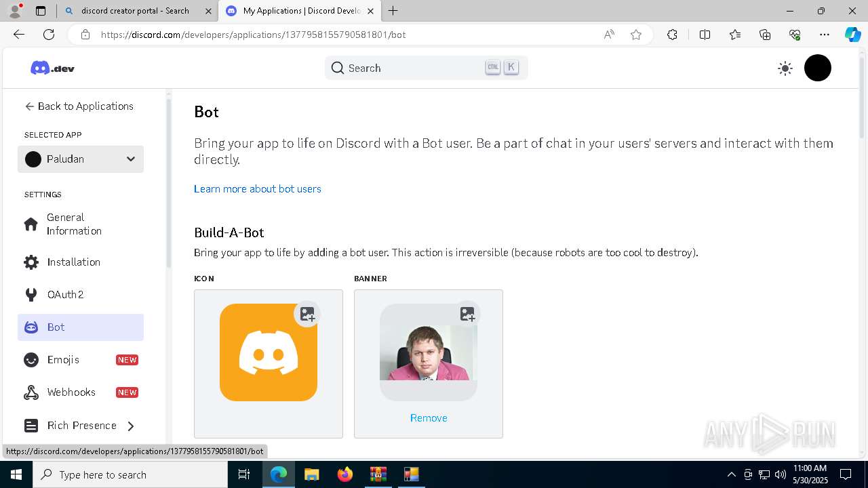Click the orange Discord bot icon preview

(269, 352)
